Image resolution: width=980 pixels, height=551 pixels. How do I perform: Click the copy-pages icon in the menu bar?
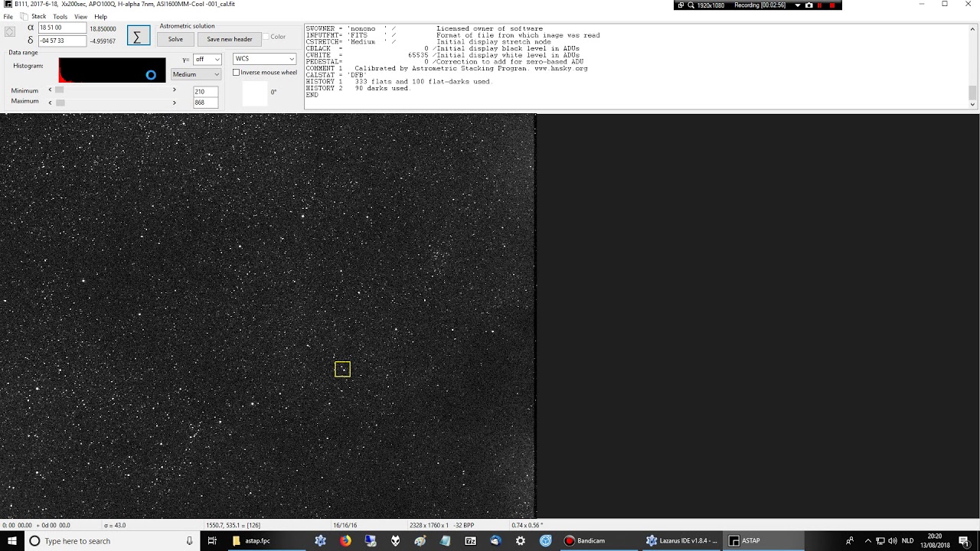(x=24, y=16)
